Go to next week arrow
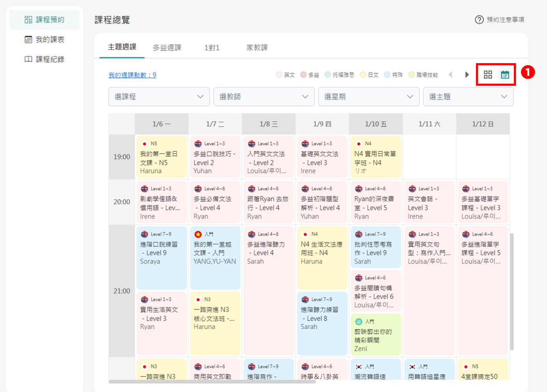This screenshot has height=392, width=547. (467, 75)
